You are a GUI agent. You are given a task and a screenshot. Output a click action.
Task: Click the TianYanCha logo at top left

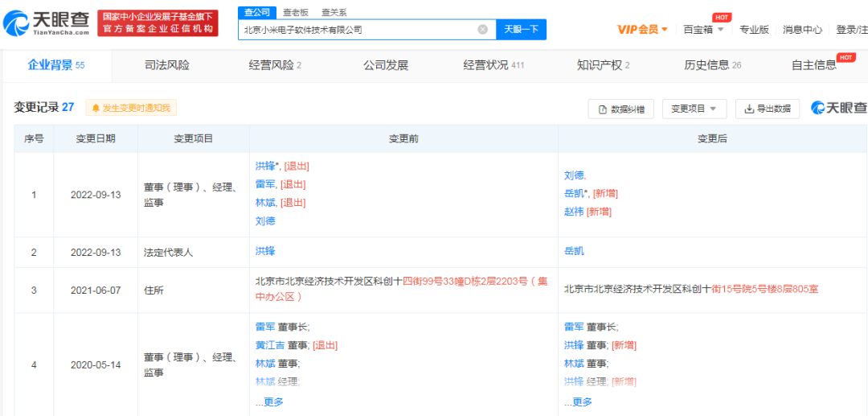point(47,23)
